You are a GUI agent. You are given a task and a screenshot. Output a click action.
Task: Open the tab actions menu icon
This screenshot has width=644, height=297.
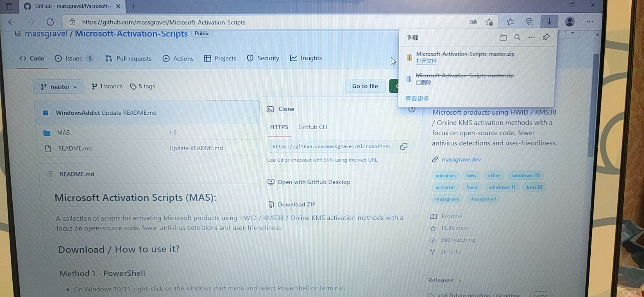click(9, 6)
